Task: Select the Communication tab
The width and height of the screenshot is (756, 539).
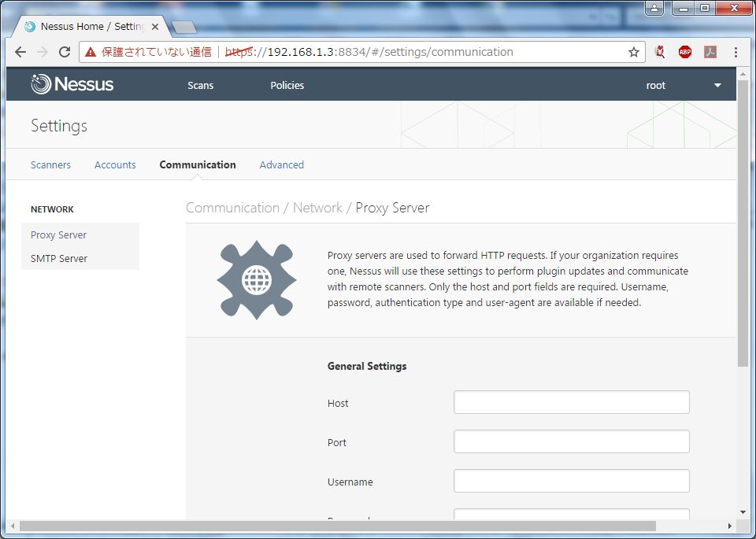Action: (x=198, y=164)
